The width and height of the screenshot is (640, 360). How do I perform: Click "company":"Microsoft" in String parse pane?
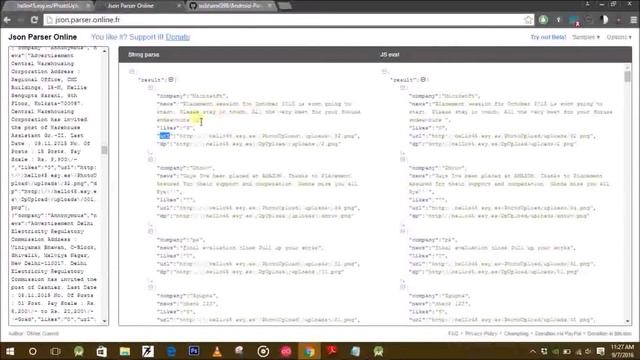[x=192, y=96]
